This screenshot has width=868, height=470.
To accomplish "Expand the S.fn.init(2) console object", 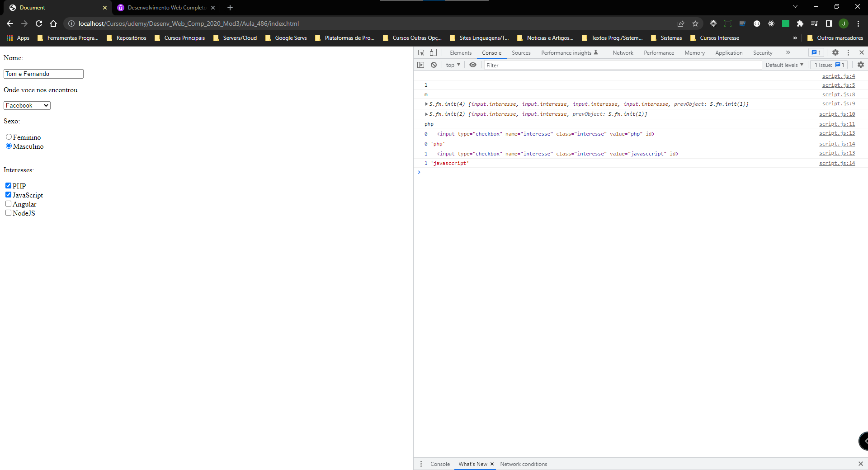I will point(426,114).
